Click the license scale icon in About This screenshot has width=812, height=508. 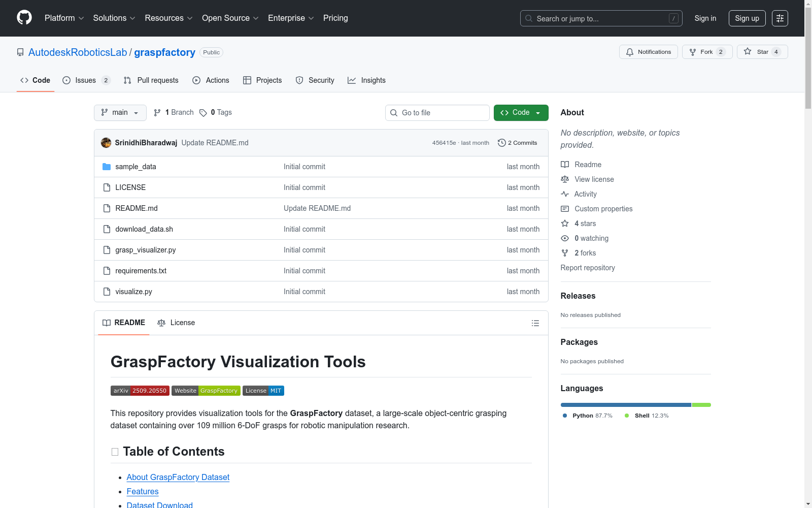point(565,179)
